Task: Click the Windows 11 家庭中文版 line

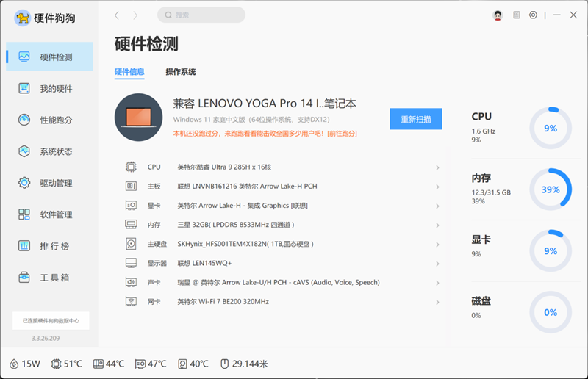Action: (x=251, y=120)
